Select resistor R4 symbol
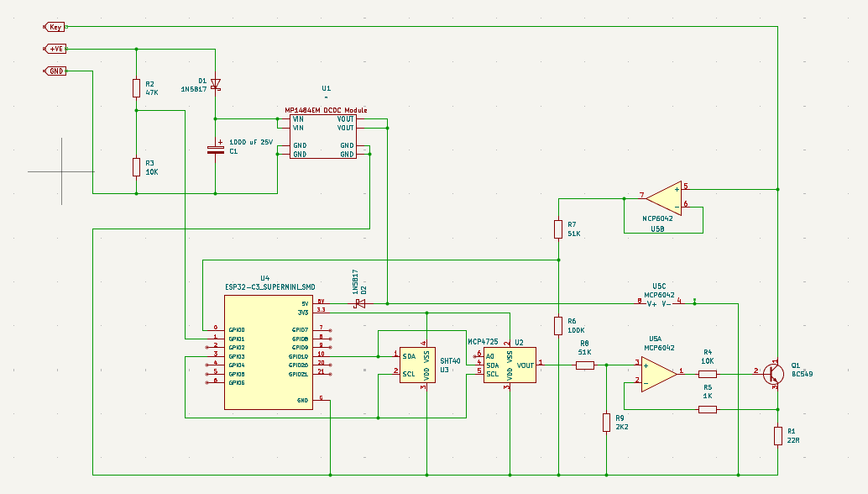Image resolution: width=868 pixels, height=494 pixels. point(708,374)
